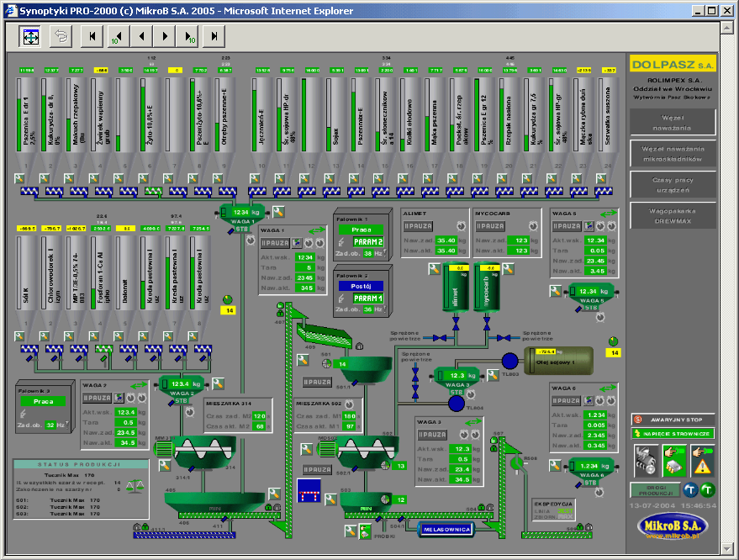Click the wrench icon beside the alimet tank
The height and width of the screenshot is (560, 739).
tap(434, 269)
